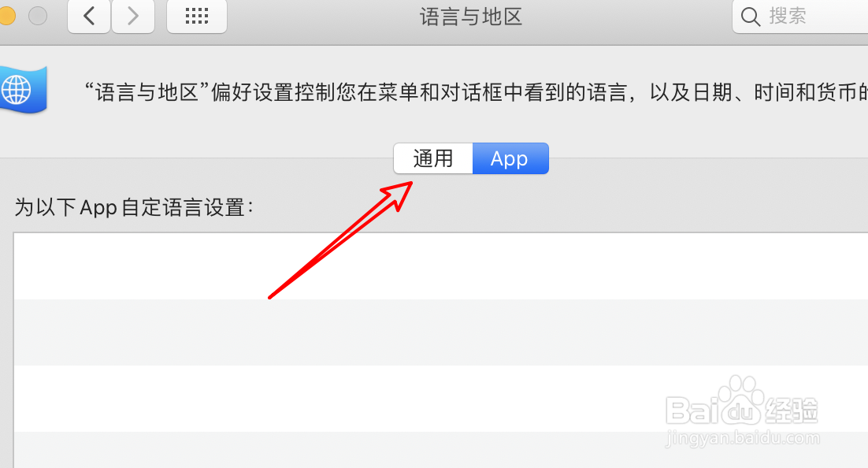Go forward using the right chevron button
Screen dimensions: 868x468
pyautogui.click(x=133, y=16)
